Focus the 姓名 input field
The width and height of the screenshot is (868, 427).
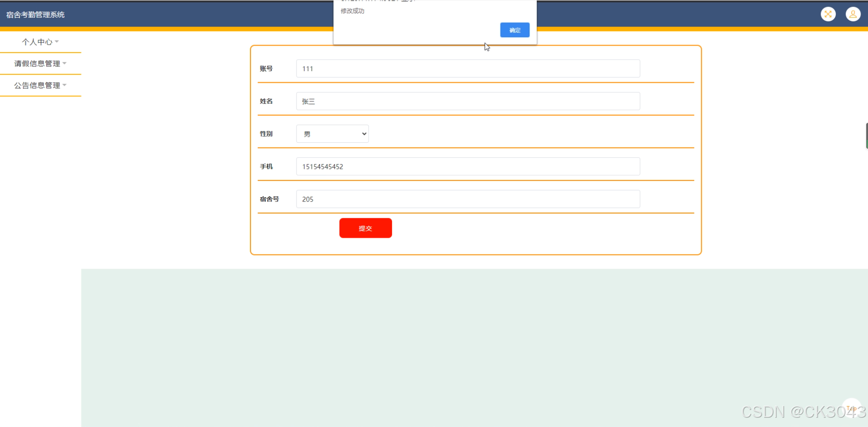(x=468, y=101)
